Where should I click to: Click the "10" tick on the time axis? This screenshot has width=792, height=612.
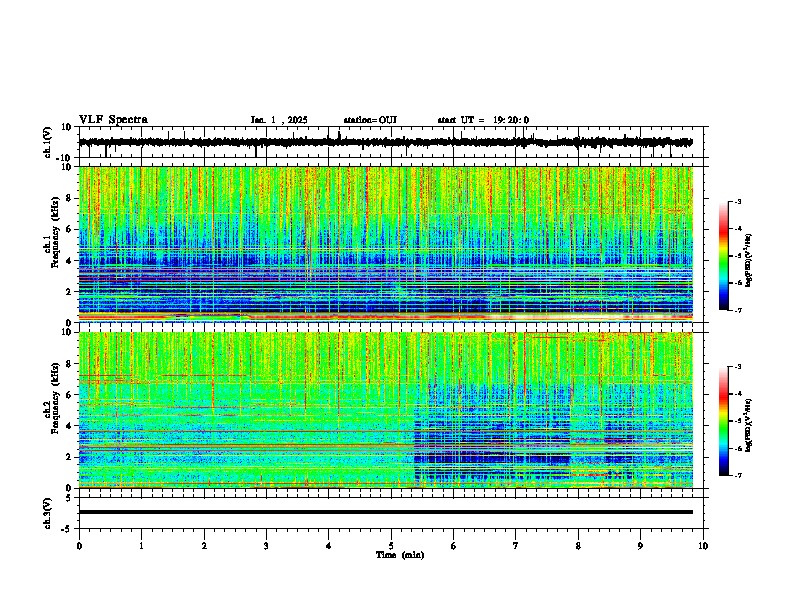point(703,546)
